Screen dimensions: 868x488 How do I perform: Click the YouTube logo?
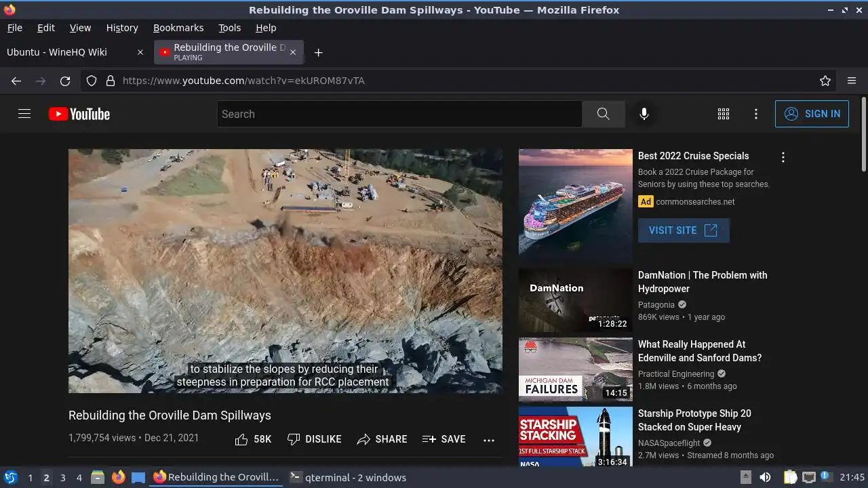pos(79,114)
